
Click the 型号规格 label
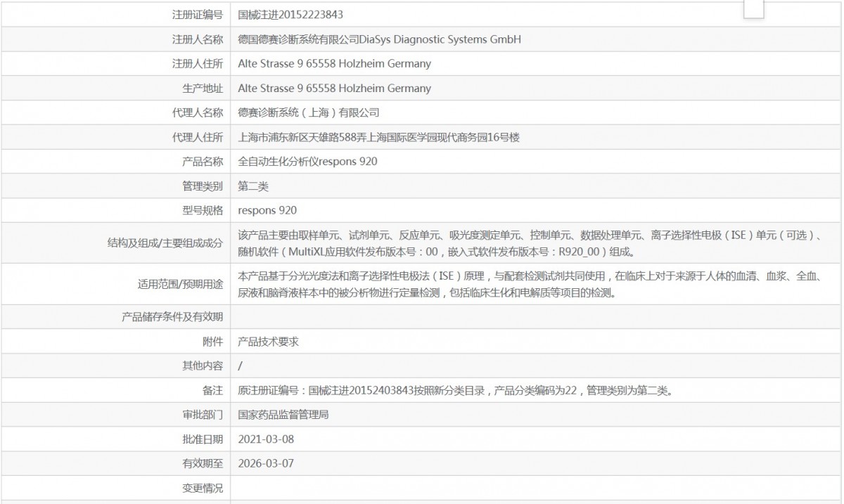click(x=203, y=210)
